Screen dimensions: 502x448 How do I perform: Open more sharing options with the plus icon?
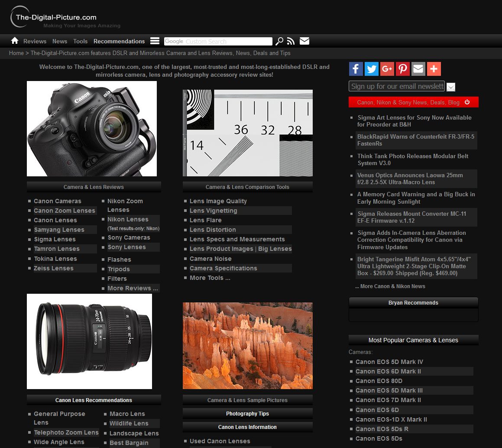[434, 68]
